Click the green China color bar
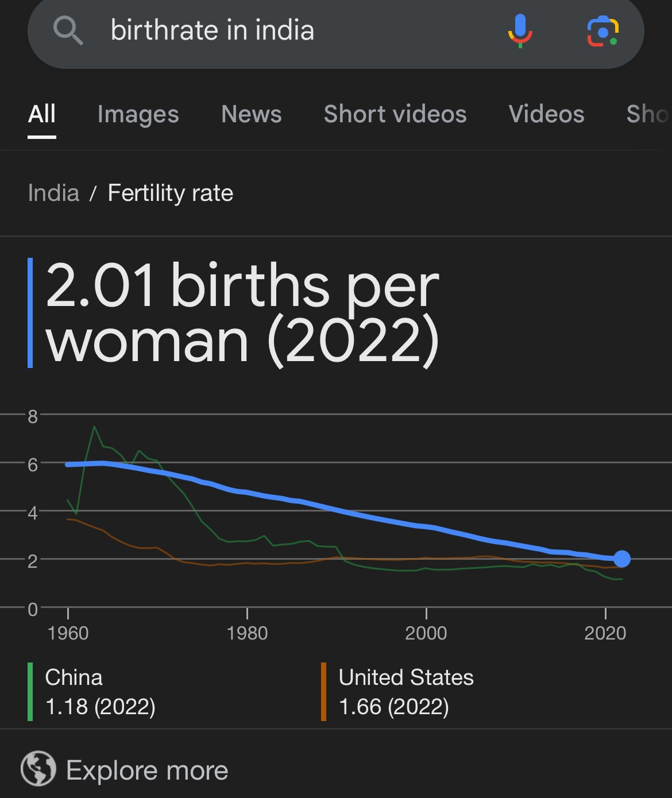The image size is (672, 798). tap(30, 692)
